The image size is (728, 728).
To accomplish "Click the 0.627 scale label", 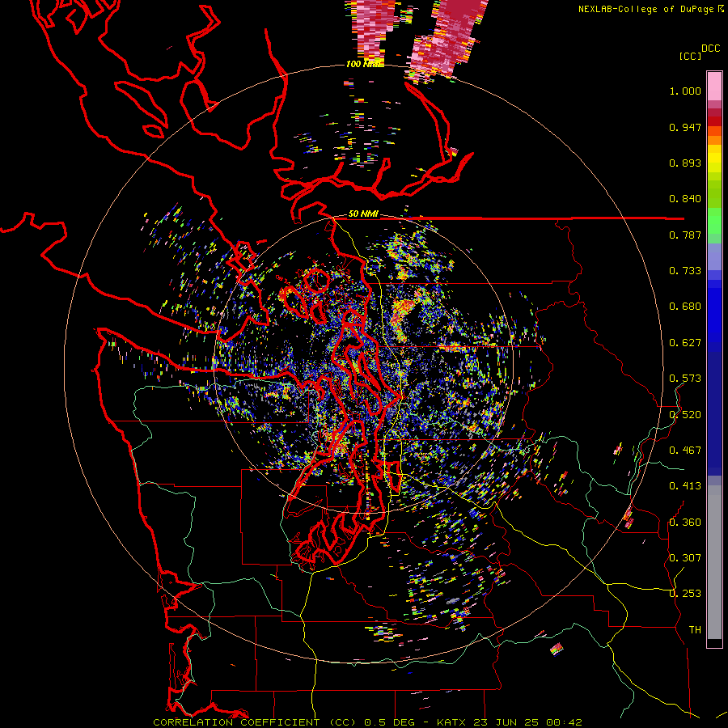I will click(x=685, y=343).
